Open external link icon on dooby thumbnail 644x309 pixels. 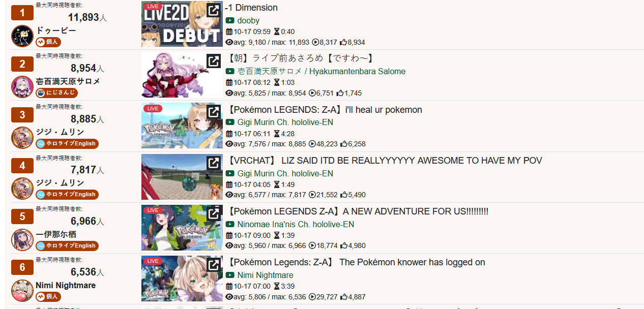214,10
